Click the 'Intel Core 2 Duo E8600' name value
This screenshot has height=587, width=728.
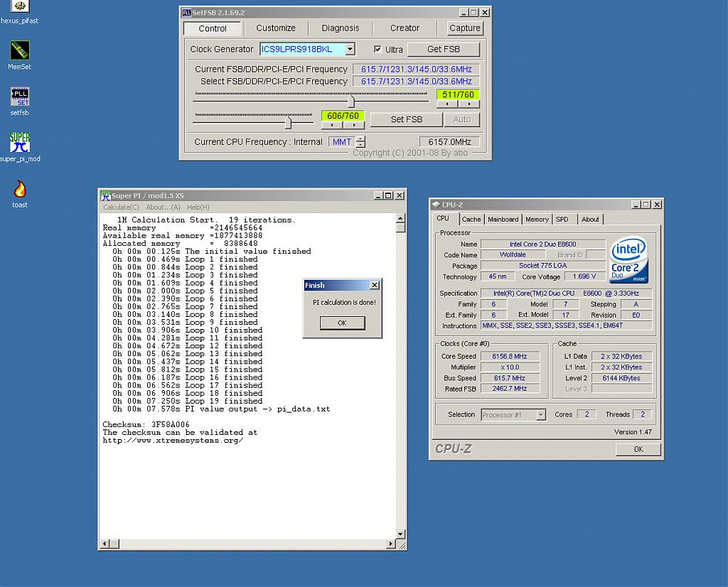point(542,244)
